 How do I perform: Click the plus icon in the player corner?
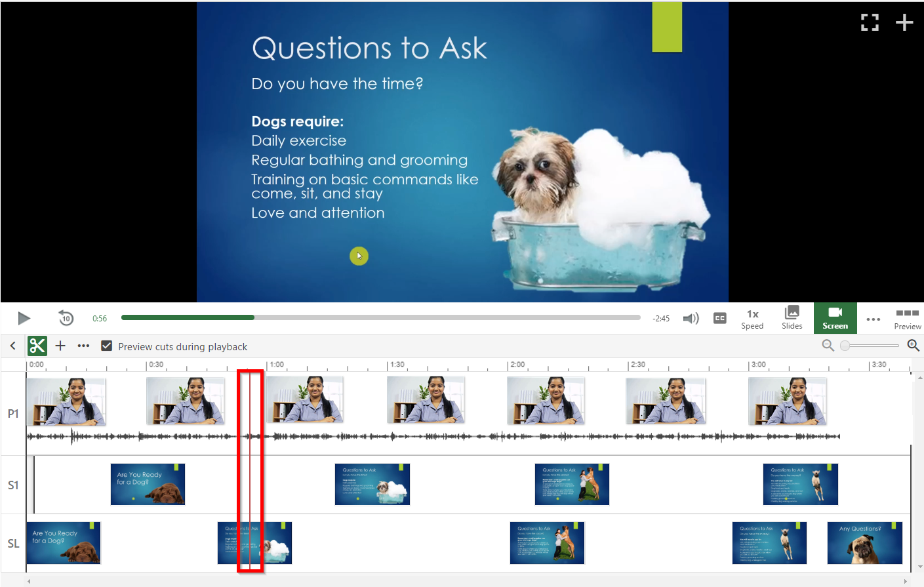(x=904, y=22)
